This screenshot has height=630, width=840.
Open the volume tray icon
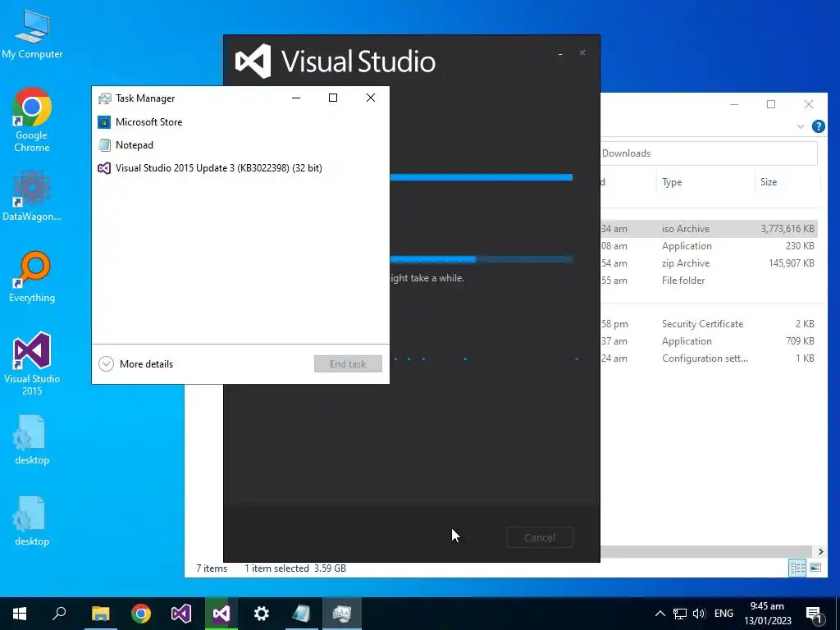[699, 614]
